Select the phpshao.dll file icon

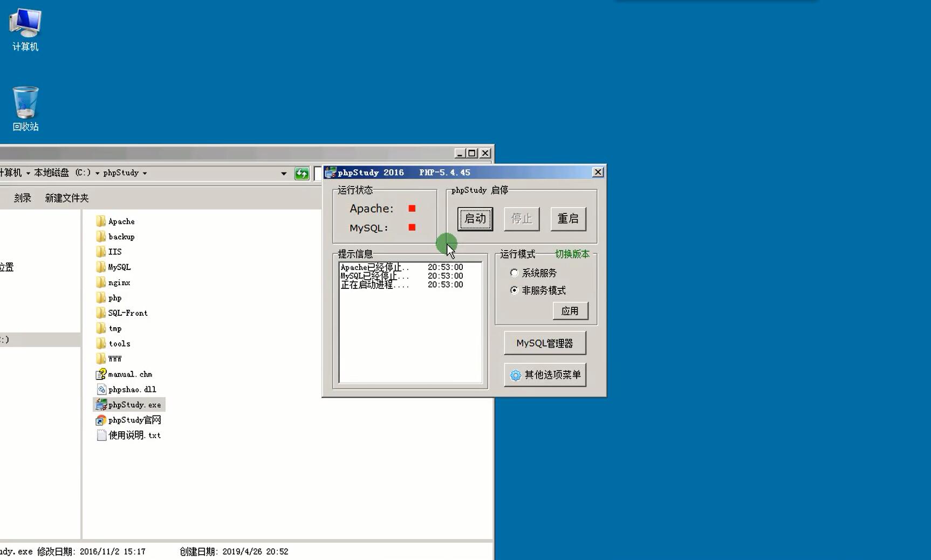pyautogui.click(x=101, y=389)
